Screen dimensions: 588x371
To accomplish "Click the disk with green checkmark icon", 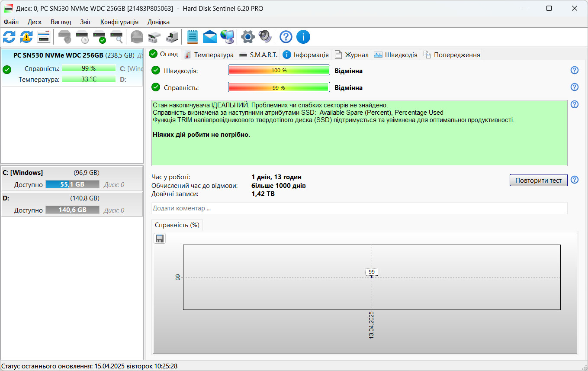I will point(100,37).
